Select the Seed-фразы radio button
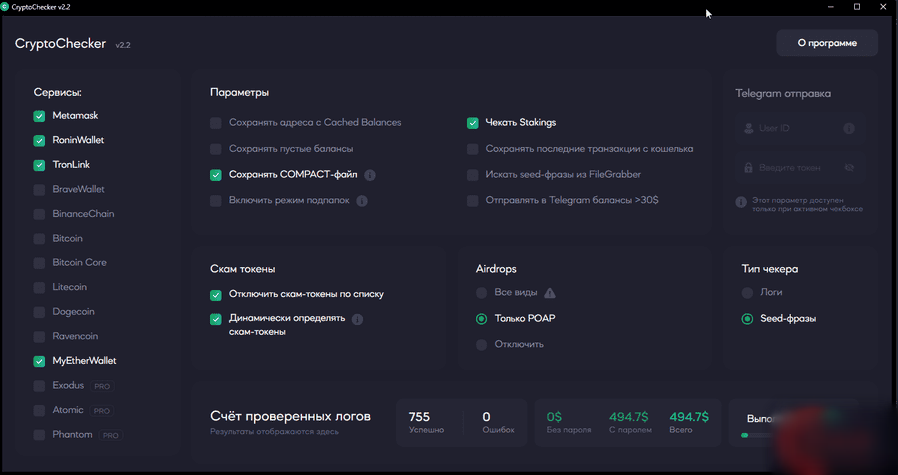This screenshot has height=475, width=898. 747,319
